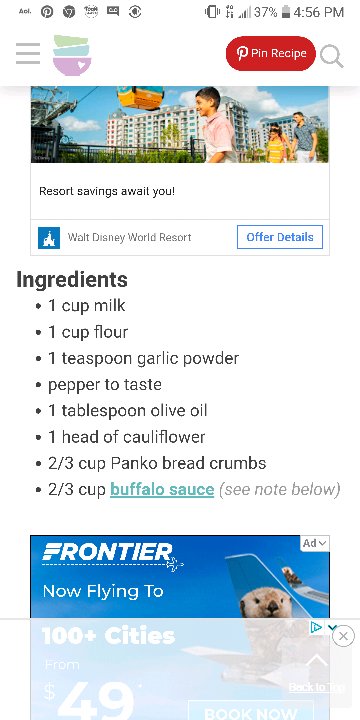The height and width of the screenshot is (720, 360).
Task: Close the bottom overlay ad
Action: click(x=343, y=636)
